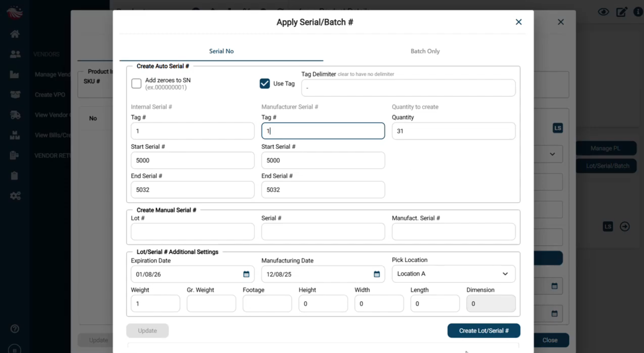
Task: Click the home icon in sidebar
Action: (x=15, y=34)
